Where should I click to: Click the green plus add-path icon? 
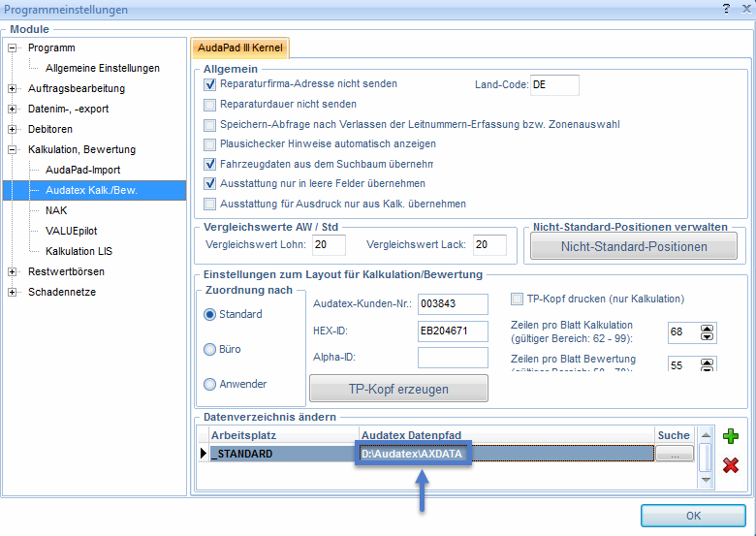(731, 436)
